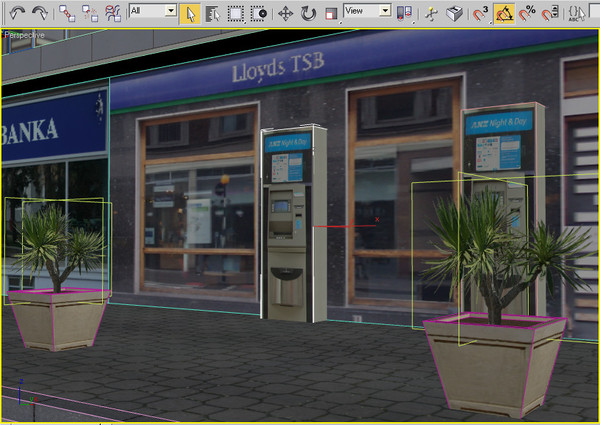Click the Undo arrow icon
This screenshot has height=425, width=600.
point(17,13)
